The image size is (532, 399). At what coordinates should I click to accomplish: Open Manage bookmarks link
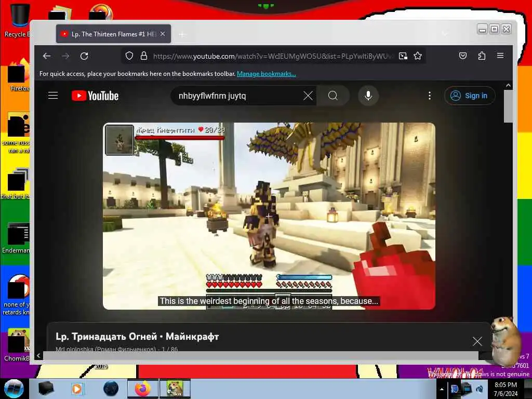tap(267, 74)
